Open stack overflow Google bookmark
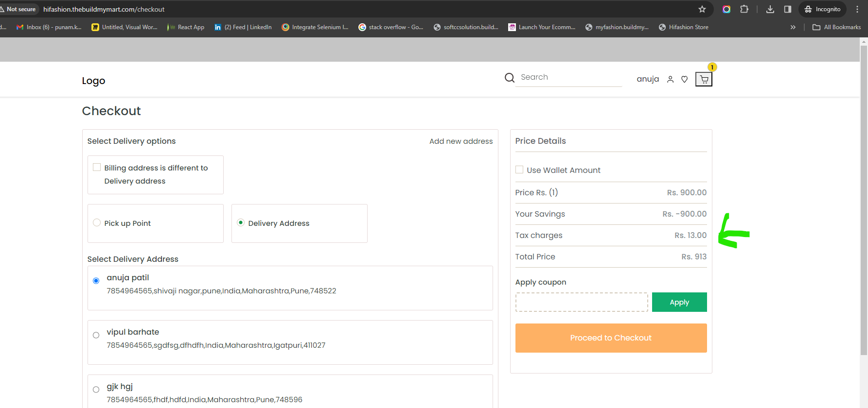868x408 pixels. [391, 27]
